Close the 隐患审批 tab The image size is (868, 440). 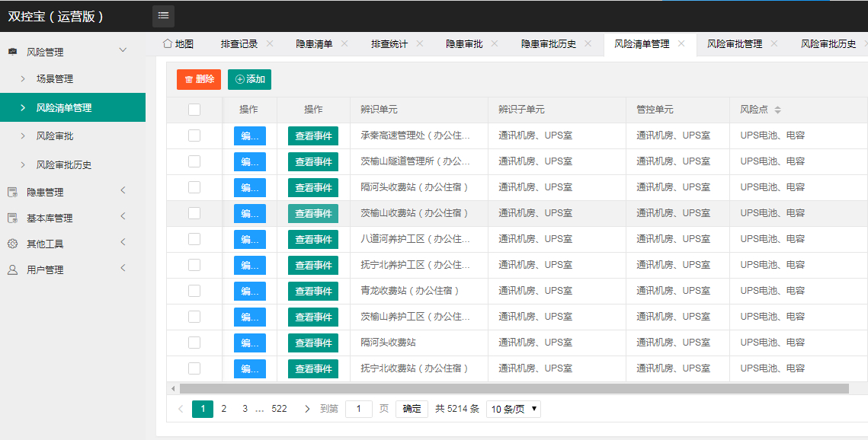495,43
